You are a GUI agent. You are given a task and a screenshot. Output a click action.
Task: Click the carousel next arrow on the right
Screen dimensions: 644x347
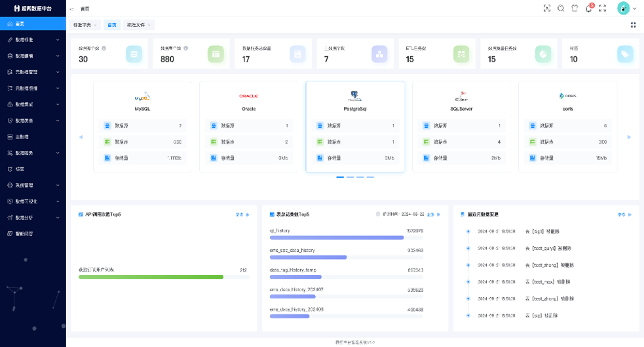629,137
